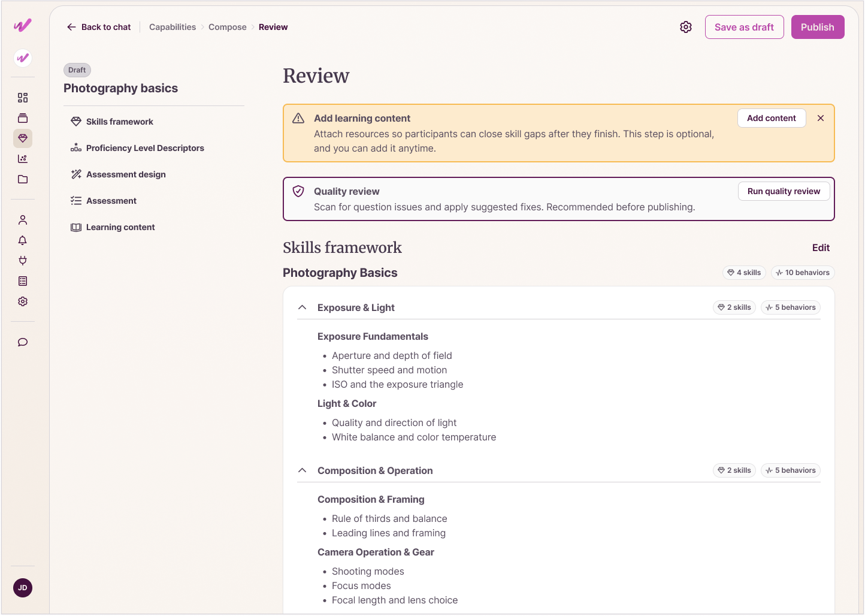Click the Light & Color heading

tap(347, 403)
